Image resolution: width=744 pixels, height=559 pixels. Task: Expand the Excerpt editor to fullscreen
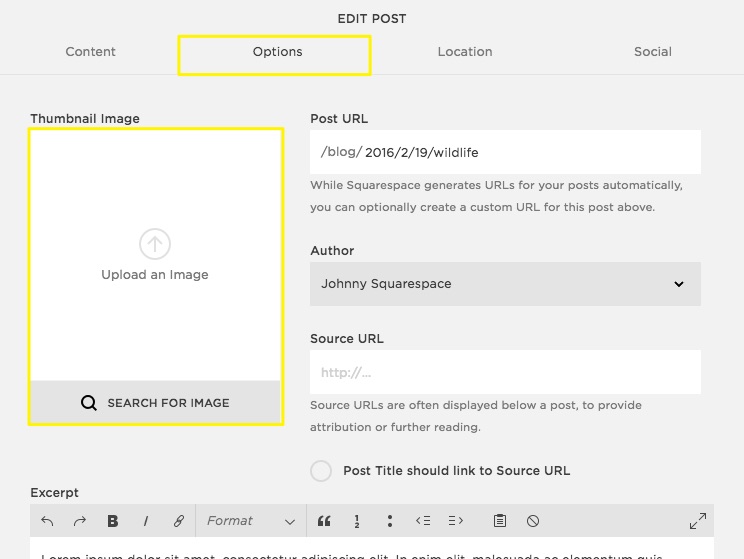[x=698, y=521]
